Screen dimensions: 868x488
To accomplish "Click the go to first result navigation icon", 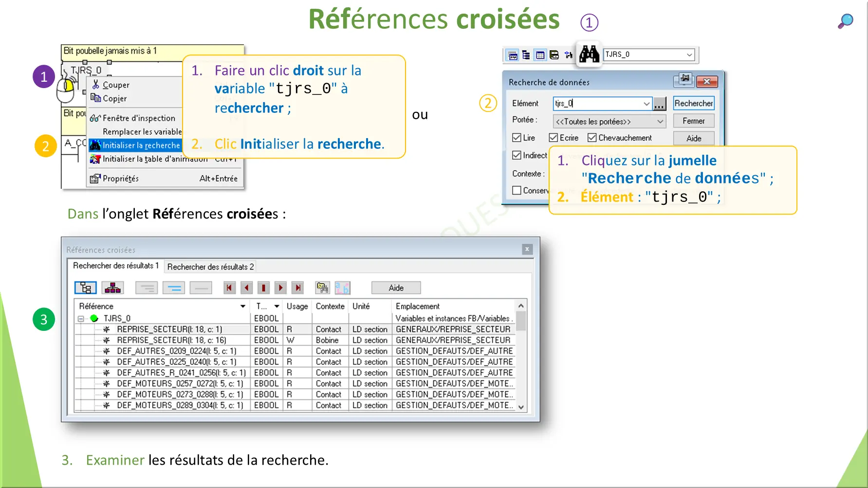I will 228,288.
